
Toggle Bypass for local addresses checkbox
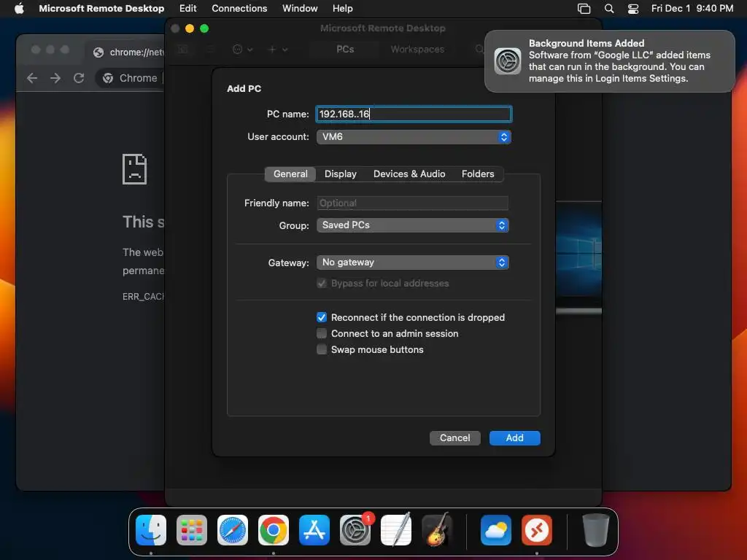(322, 284)
